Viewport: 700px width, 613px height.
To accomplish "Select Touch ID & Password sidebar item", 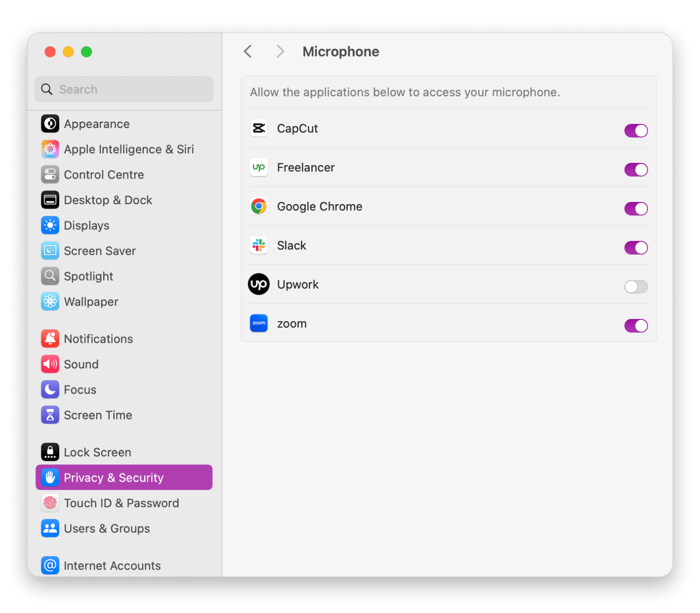I will point(121,503).
